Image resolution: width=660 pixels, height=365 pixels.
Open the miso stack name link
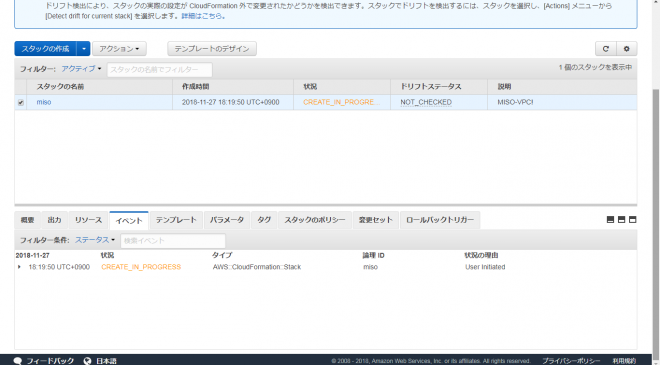click(44, 102)
